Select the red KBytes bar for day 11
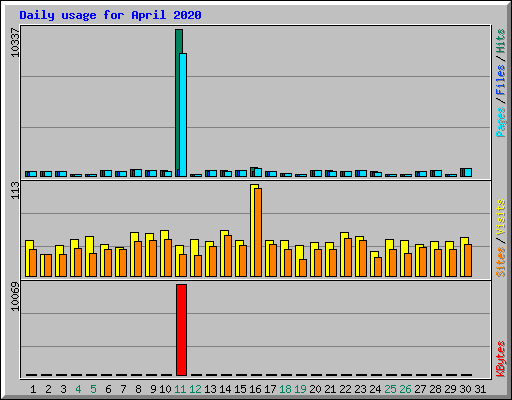This screenshot has width=512, height=400. 181,330
